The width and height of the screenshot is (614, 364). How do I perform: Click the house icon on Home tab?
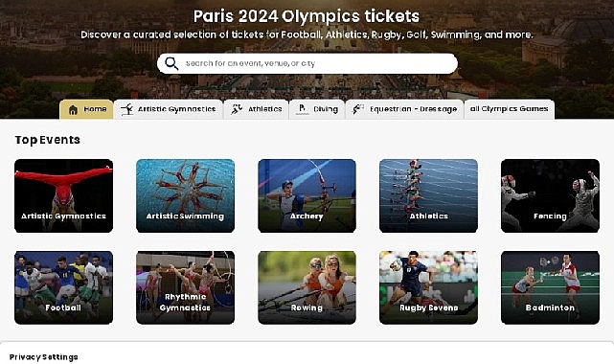coord(73,109)
